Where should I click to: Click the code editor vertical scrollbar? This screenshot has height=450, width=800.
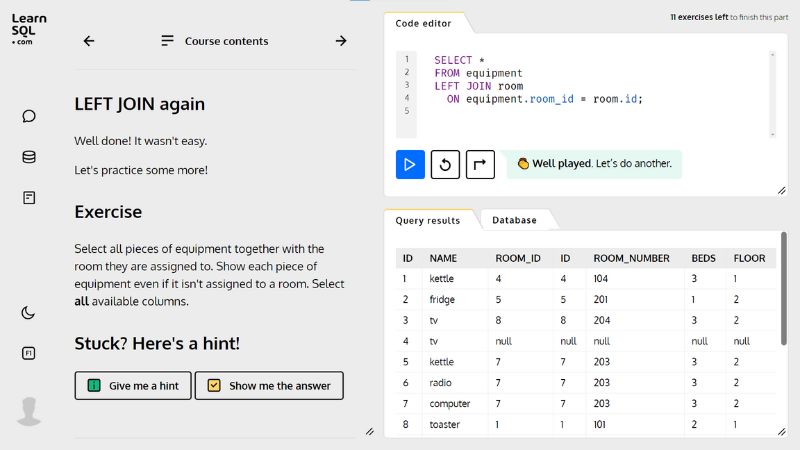(x=772, y=94)
